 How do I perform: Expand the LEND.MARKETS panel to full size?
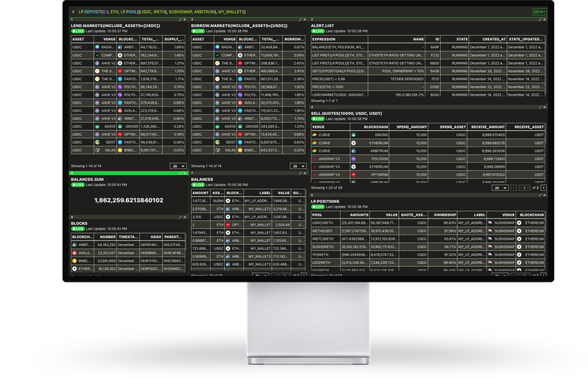point(180,19)
